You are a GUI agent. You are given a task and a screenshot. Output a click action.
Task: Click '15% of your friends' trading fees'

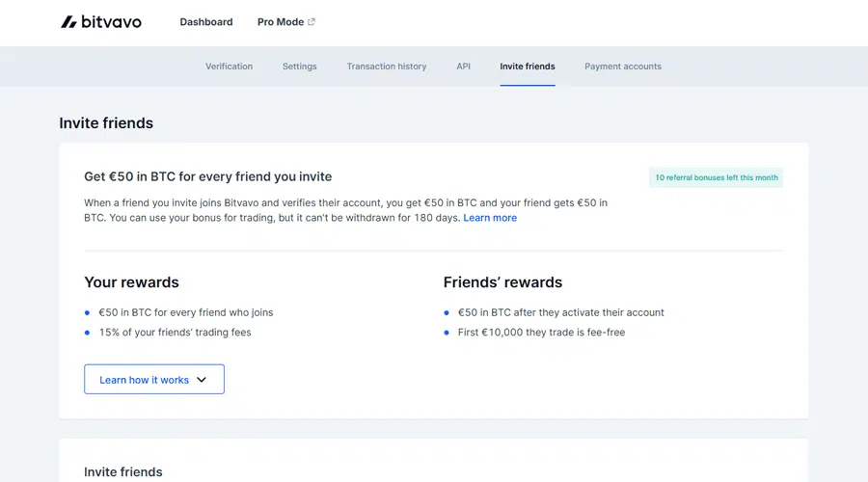(175, 333)
